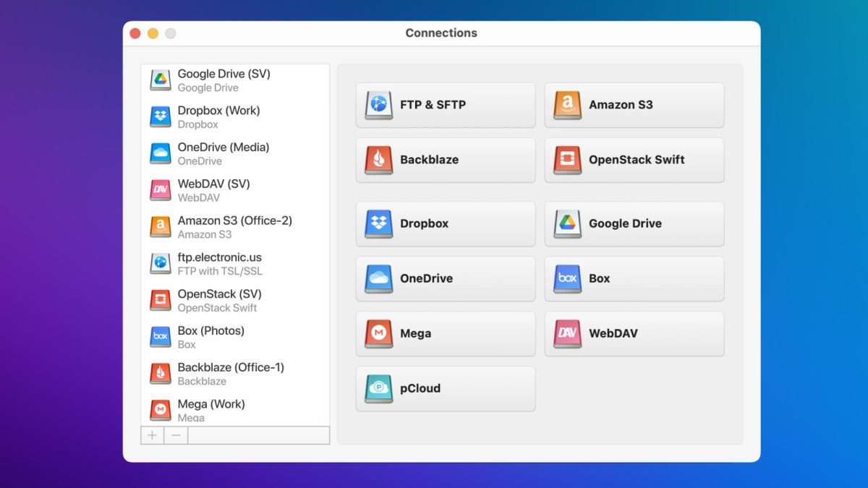
Task: Click the OneDrive (Media) cloud icon
Action: [x=161, y=154]
